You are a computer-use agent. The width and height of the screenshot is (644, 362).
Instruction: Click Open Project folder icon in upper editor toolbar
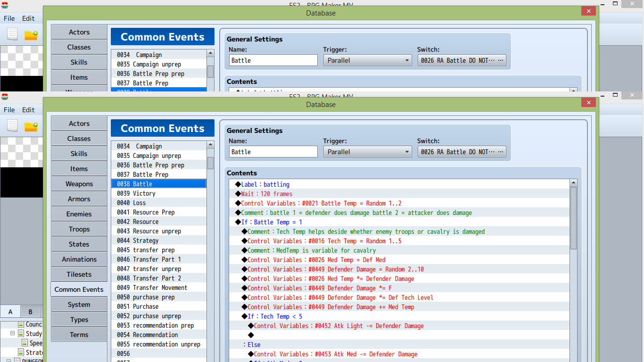[x=31, y=35]
